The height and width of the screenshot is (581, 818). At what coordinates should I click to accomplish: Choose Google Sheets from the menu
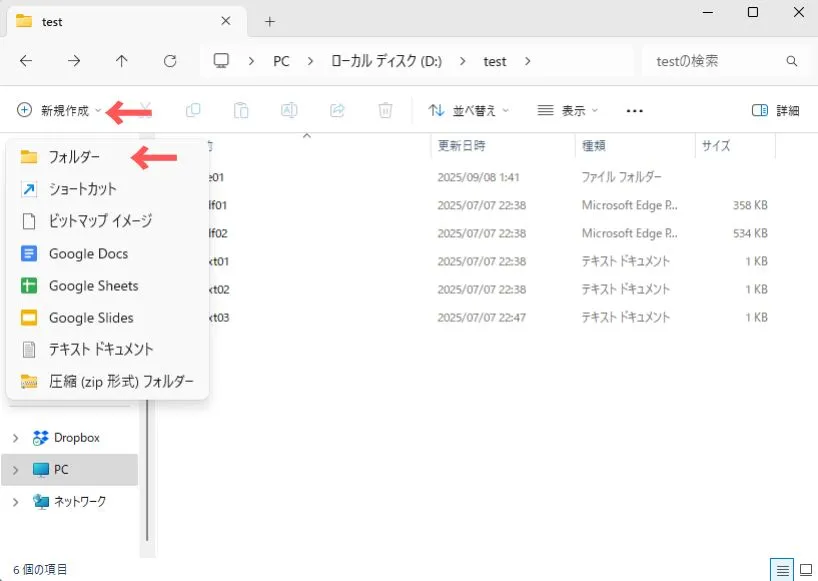pos(93,286)
